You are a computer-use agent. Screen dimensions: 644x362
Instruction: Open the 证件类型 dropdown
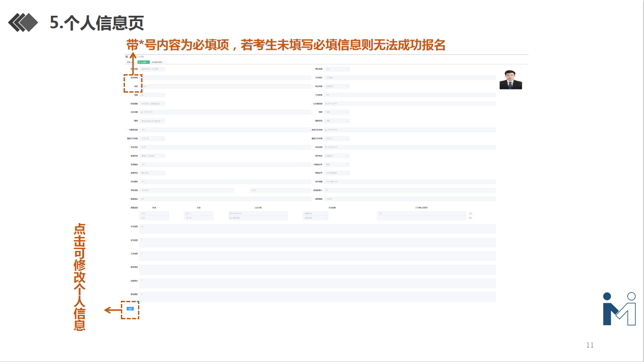[x=152, y=69]
